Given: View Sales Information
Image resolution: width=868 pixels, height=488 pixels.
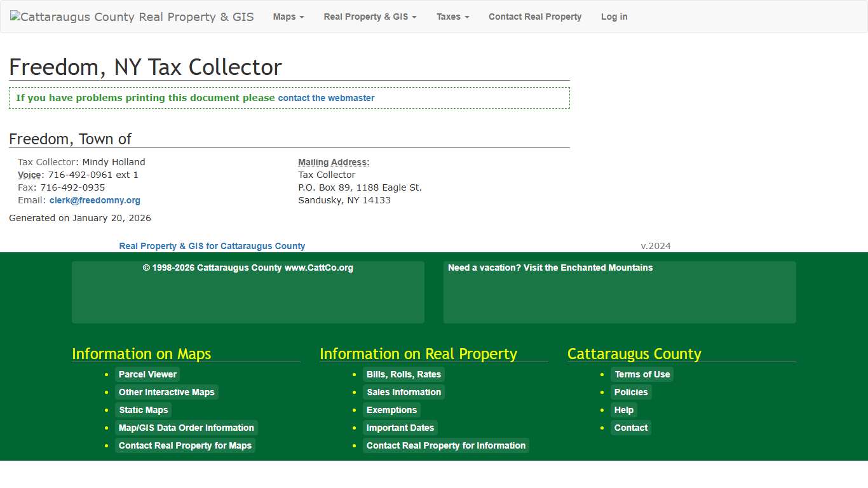Looking at the screenshot, I should coord(403,392).
